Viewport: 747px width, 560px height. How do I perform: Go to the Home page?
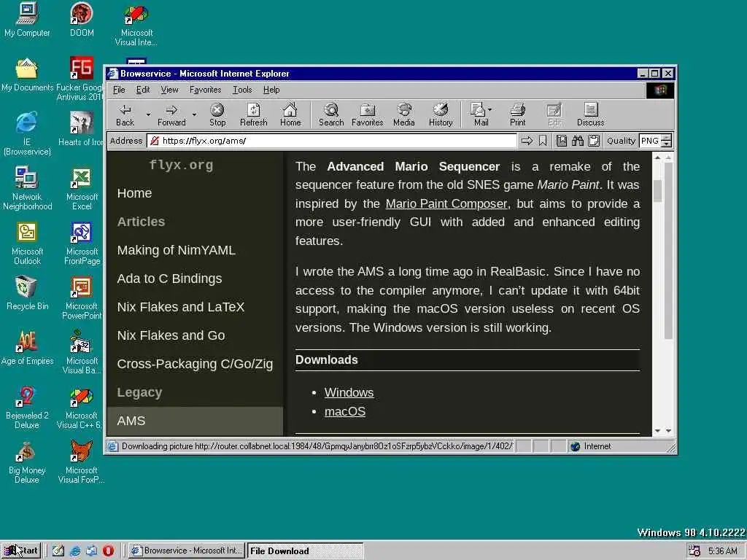(x=290, y=114)
